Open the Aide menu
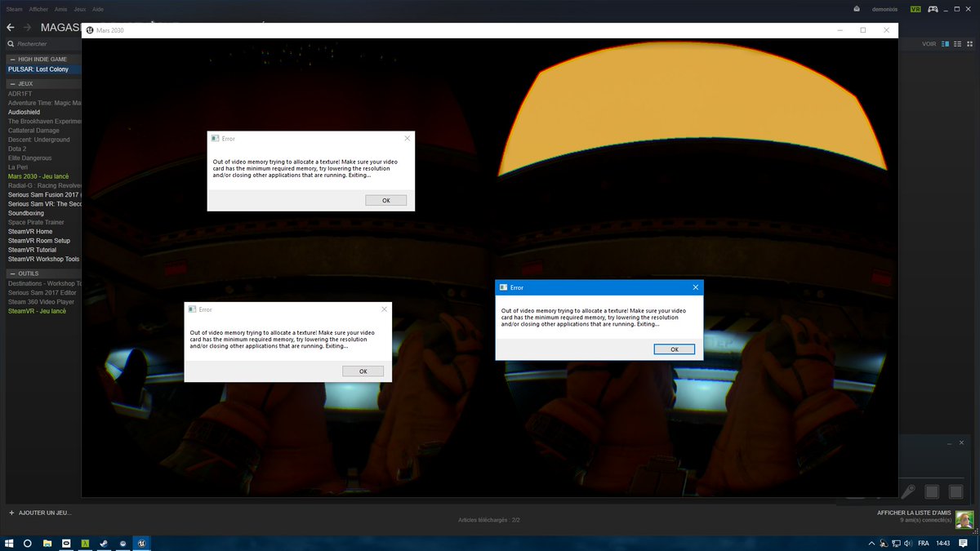980x551 pixels. 98,9
